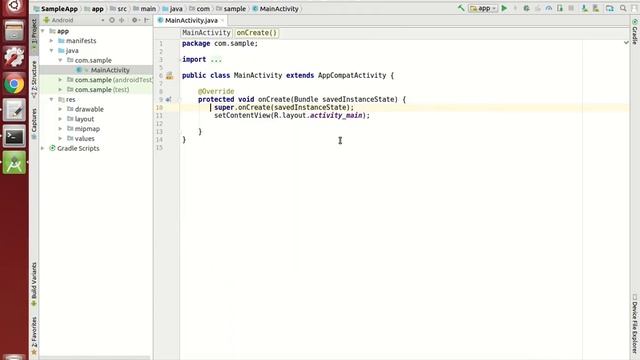Launch Google Chrome from the dock
Screen dimensions: 640x360
tap(14, 84)
